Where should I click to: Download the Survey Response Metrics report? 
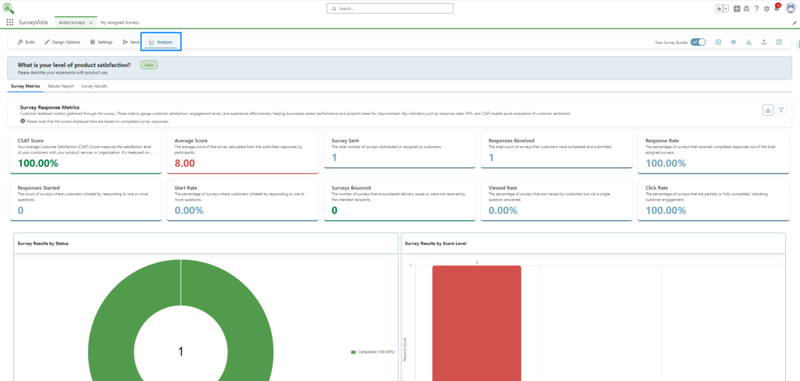coord(768,110)
